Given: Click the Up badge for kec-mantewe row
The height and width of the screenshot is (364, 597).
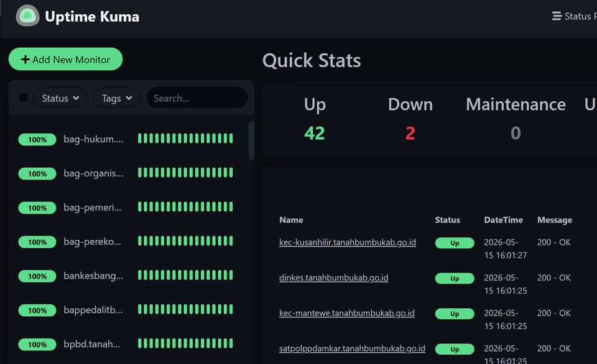Looking at the screenshot, I should click(455, 314).
